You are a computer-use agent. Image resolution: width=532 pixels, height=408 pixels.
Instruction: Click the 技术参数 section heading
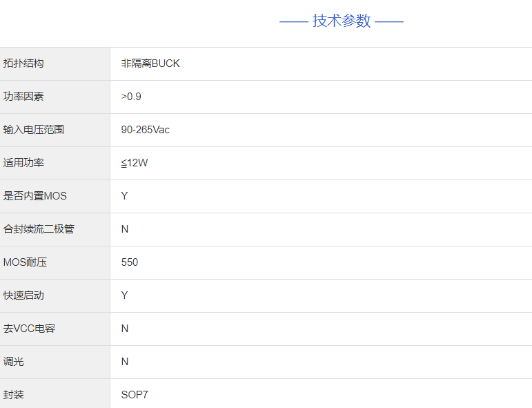[342, 21]
